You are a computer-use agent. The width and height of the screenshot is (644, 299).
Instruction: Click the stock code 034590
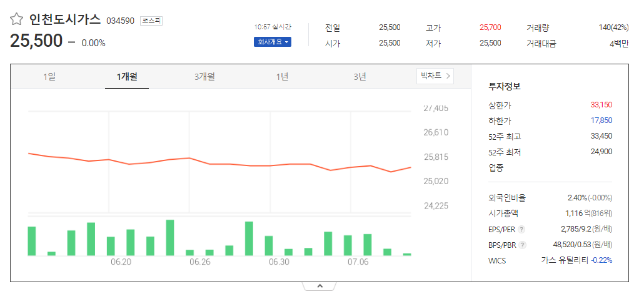coord(120,21)
